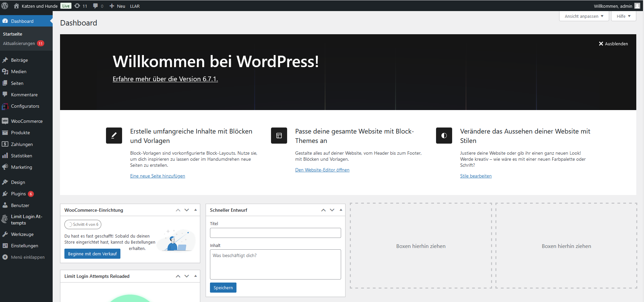Open Limit Login Attempts settings icon
This screenshot has height=302, width=644.
(5, 219)
